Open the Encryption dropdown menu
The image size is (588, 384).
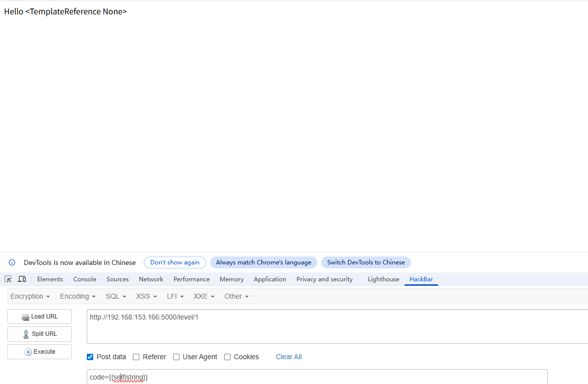(x=30, y=297)
